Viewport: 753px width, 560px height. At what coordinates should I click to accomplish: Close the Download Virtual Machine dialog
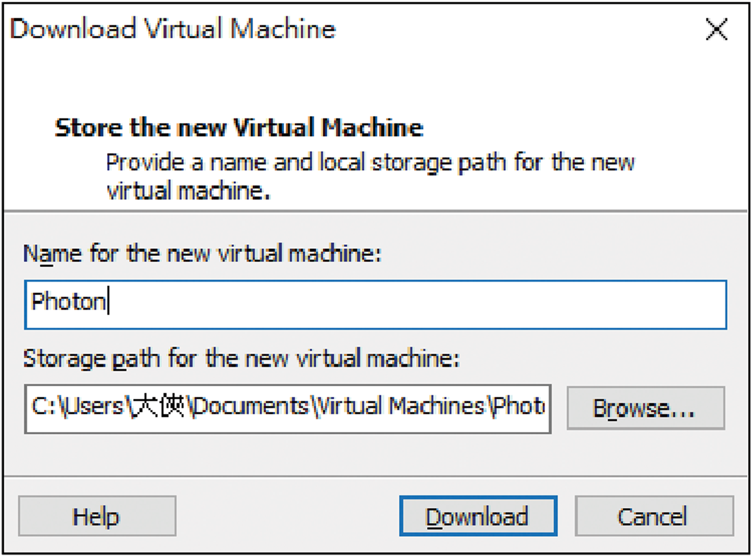pyautogui.click(x=716, y=30)
